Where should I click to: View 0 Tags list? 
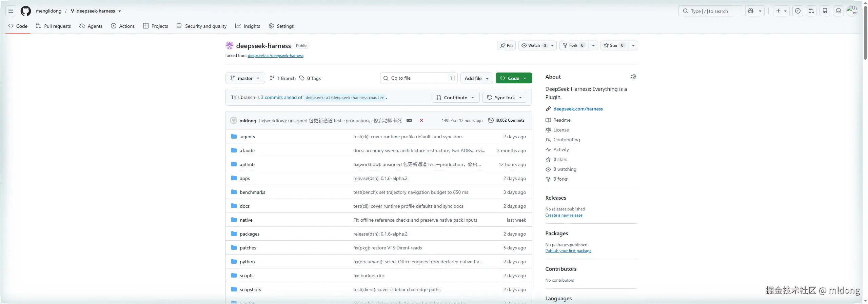pyautogui.click(x=310, y=78)
